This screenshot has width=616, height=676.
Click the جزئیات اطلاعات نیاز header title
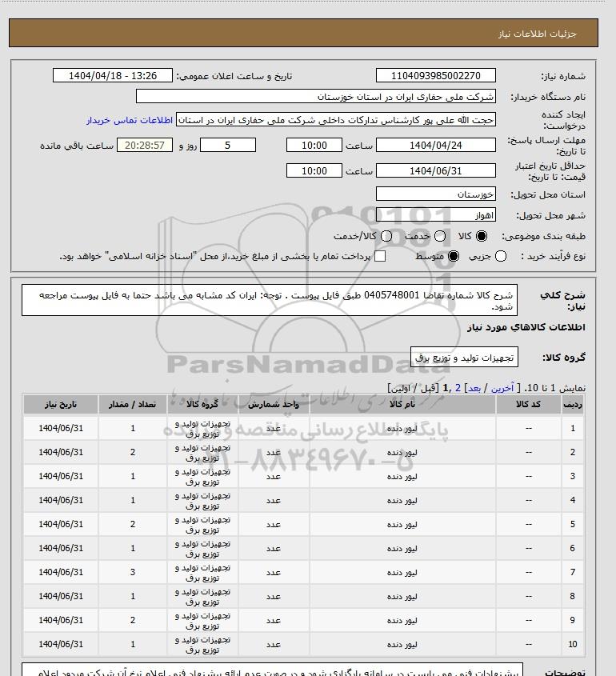coord(537,34)
